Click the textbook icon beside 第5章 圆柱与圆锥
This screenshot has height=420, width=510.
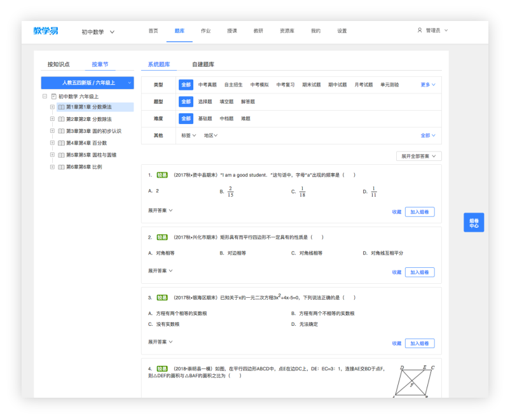point(61,155)
